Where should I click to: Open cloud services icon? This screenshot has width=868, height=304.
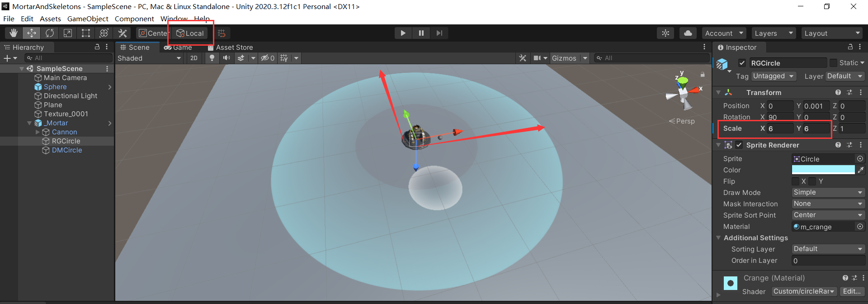click(x=688, y=33)
